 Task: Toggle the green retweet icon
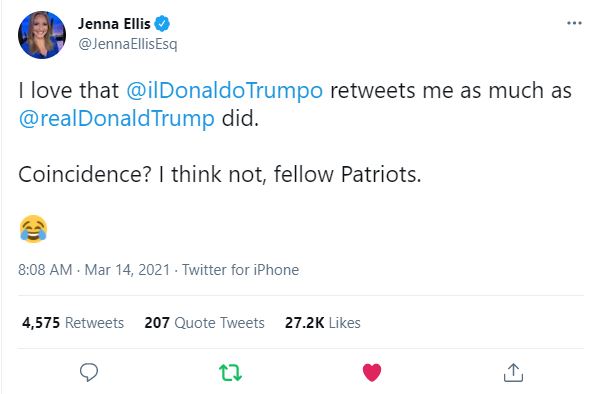pyautogui.click(x=230, y=372)
